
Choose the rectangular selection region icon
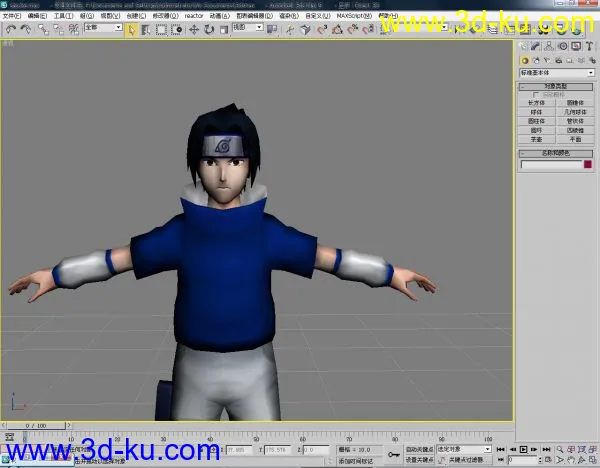pos(161,29)
